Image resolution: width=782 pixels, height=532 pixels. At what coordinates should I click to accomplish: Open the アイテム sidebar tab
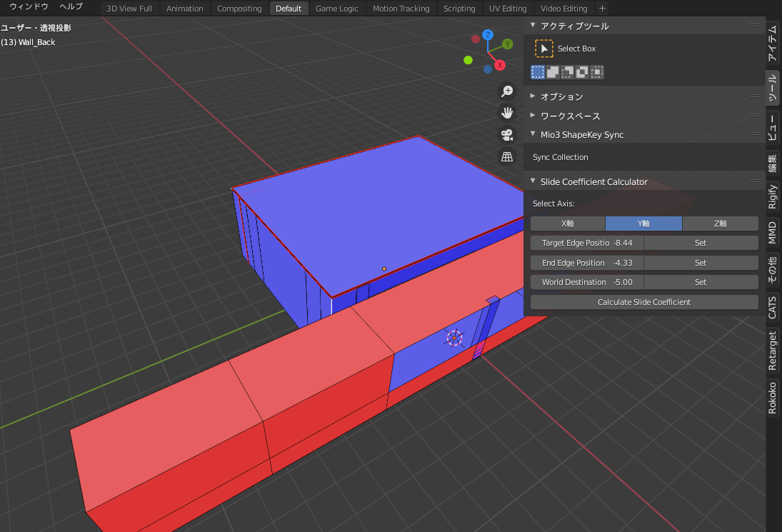773,44
